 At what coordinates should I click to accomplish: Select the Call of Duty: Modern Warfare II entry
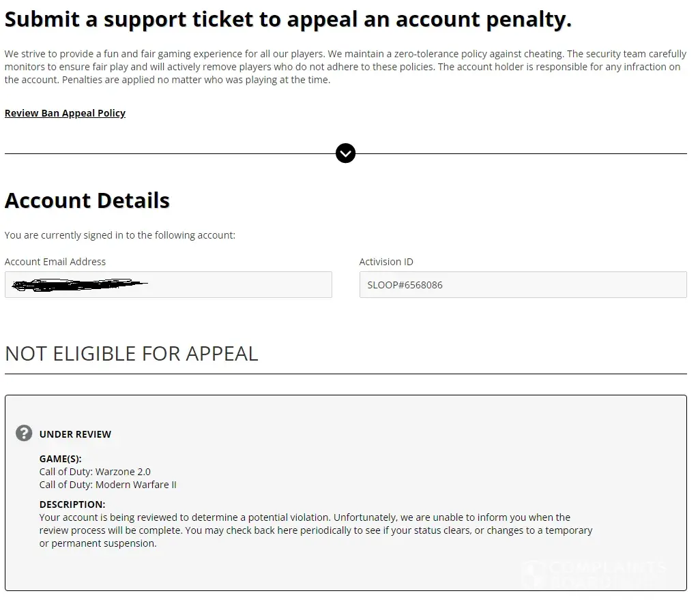click(108, 485)
